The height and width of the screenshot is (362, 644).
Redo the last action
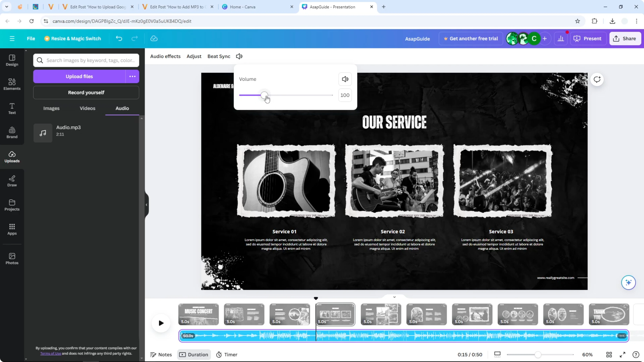tap(135, 38)
